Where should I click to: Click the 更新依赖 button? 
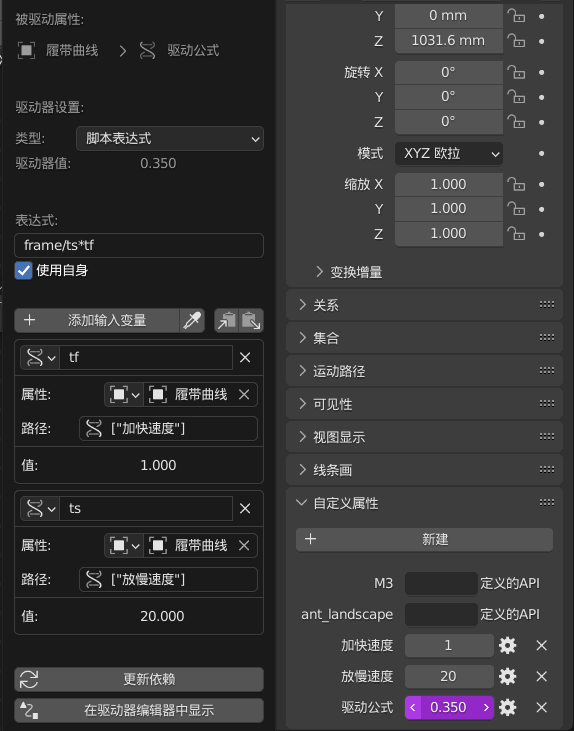(x=139, y=679)
